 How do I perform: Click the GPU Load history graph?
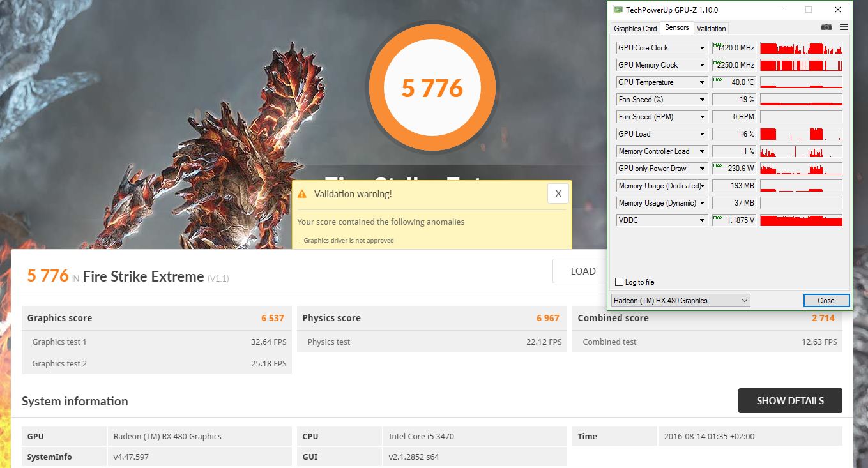(801, 134)
